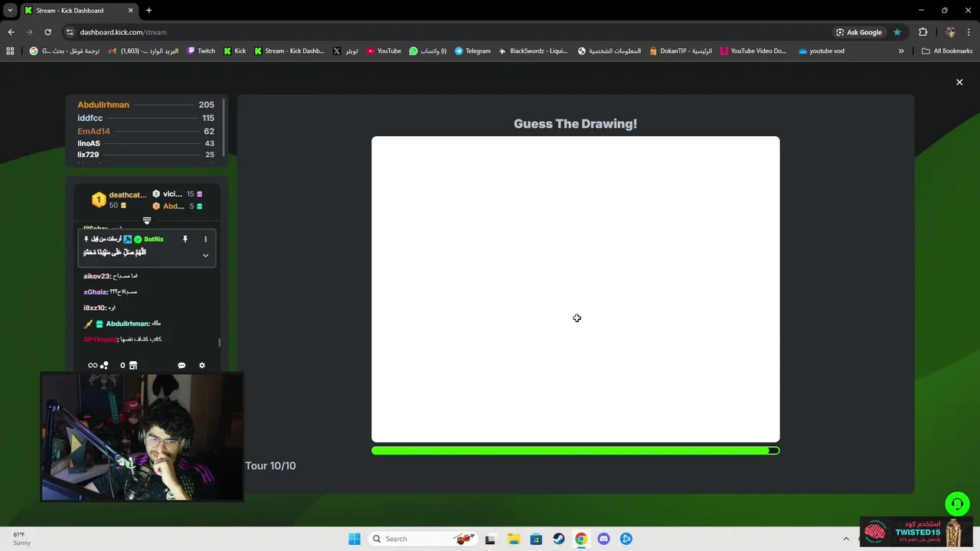Open three-dot menu on BotRix pinned message
Image resolution: width=980 pixels, height=551 pixels.
coord(205,240)
